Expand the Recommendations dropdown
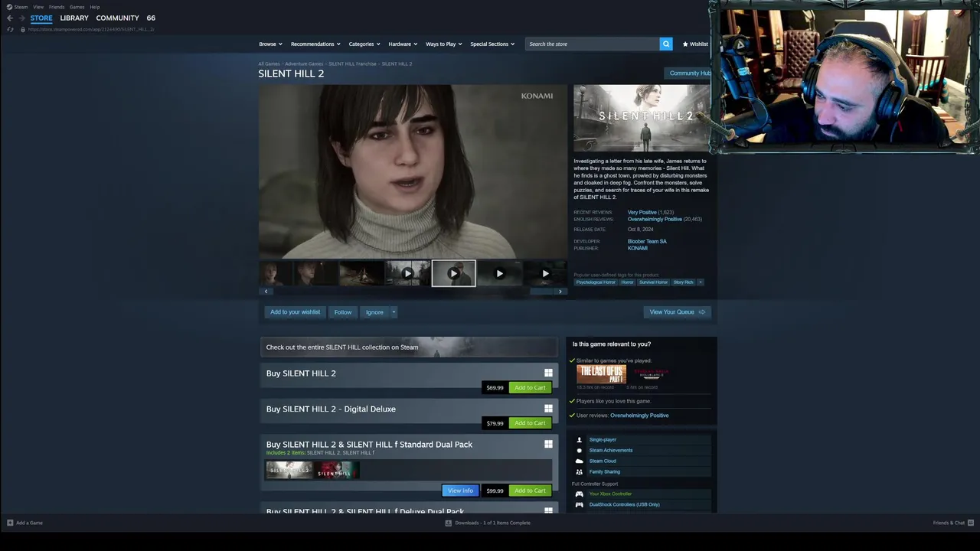Screen dimensions: 980x551 tap(315, 44)
